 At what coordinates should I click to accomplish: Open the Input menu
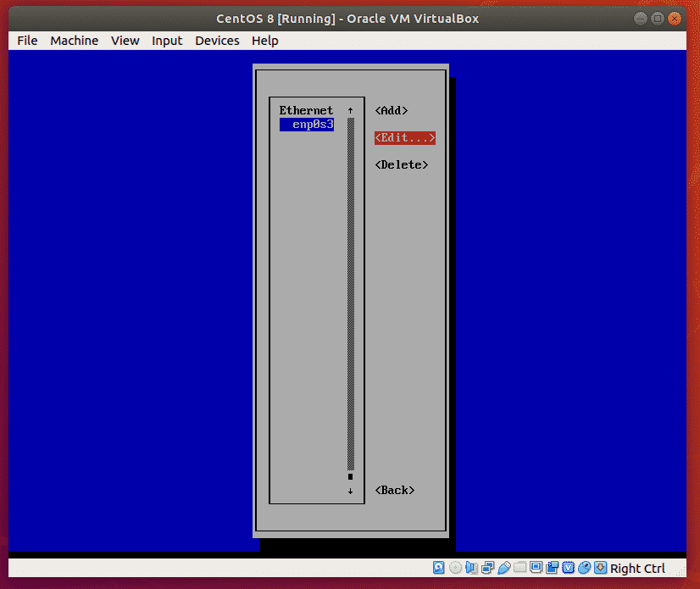click(x=167, y=41)
